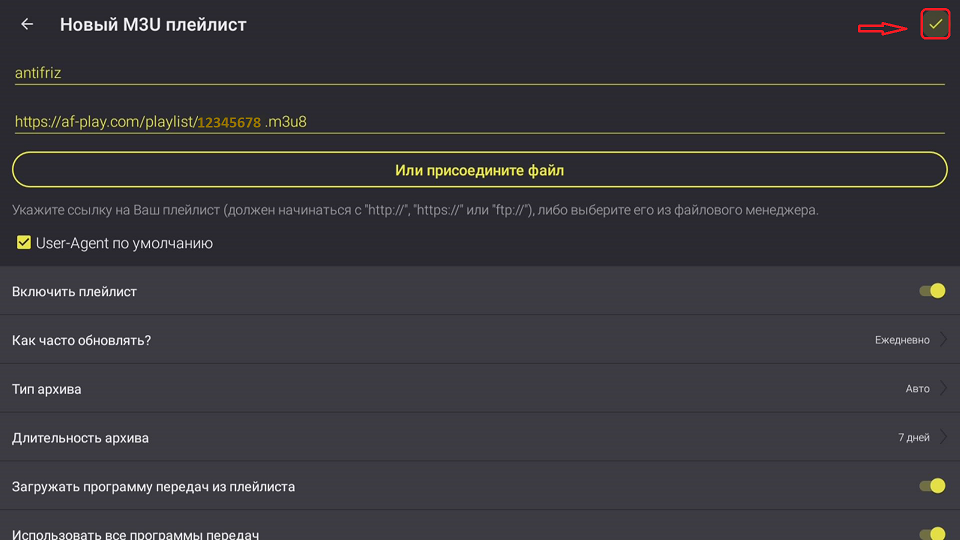Expand the Тип архива option

pos(480,389)
